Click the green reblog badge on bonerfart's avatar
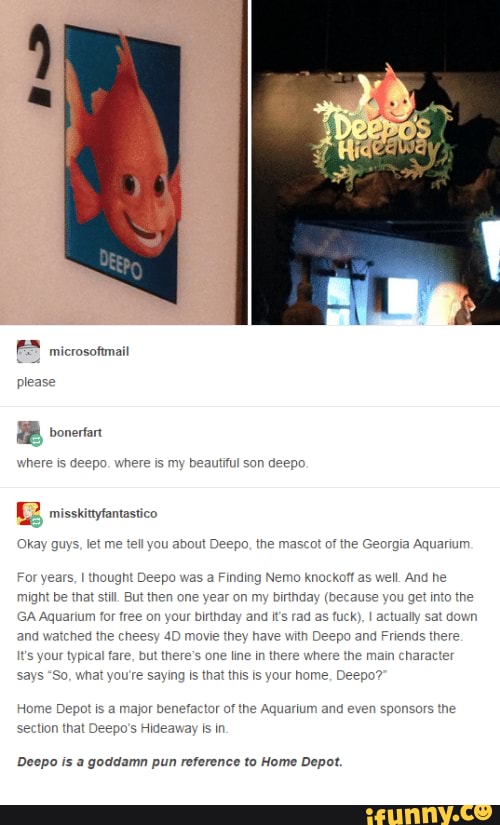500x825 pixels. click(36, 440)
